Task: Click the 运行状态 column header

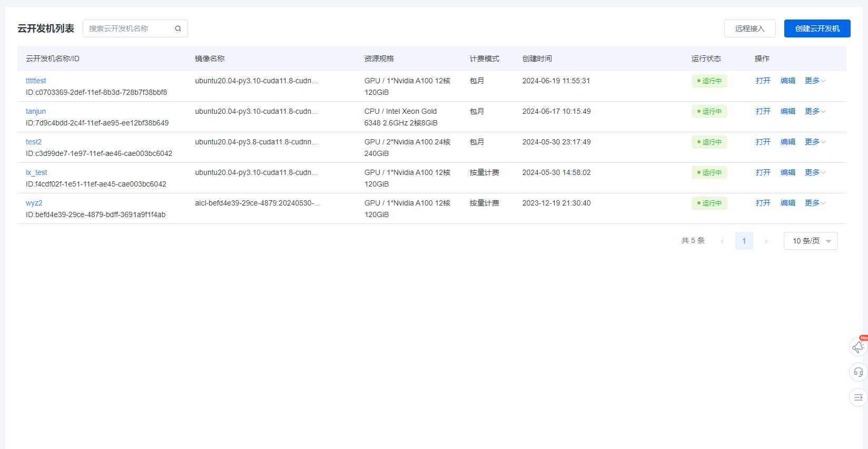Action: (x=706, y=58)
